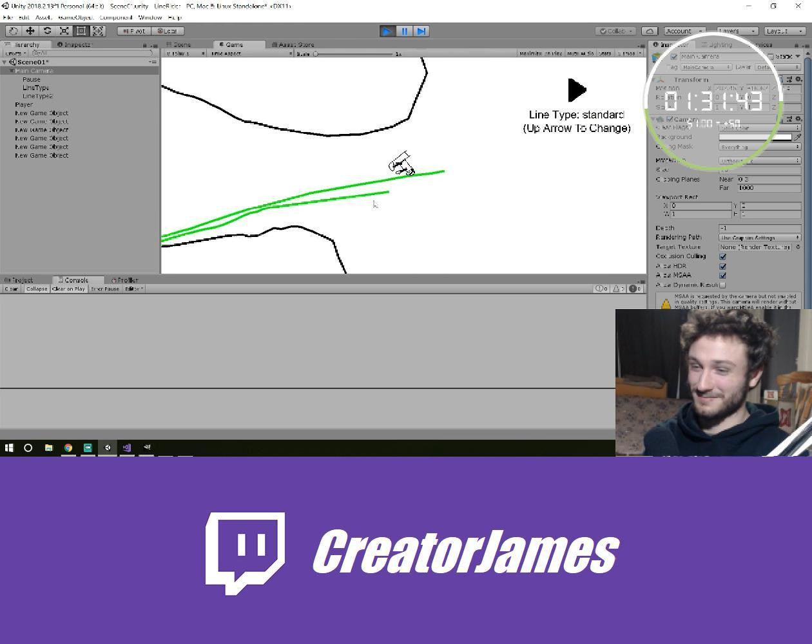The image size is (812, 644).
Task: Select the Rect tool
Action: click(x=81, y=30)
